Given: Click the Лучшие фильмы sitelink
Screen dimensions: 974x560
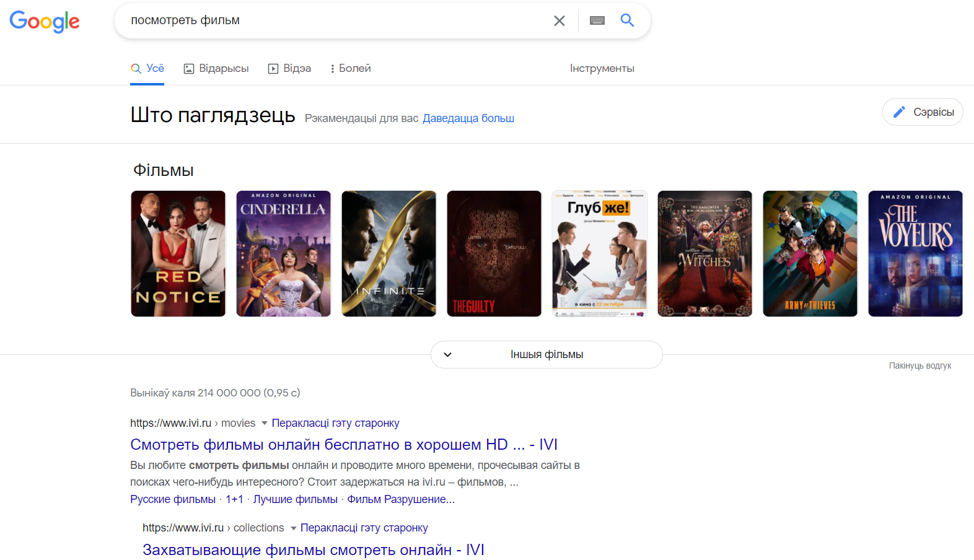Looking at the screenshot, I should 296,499.
